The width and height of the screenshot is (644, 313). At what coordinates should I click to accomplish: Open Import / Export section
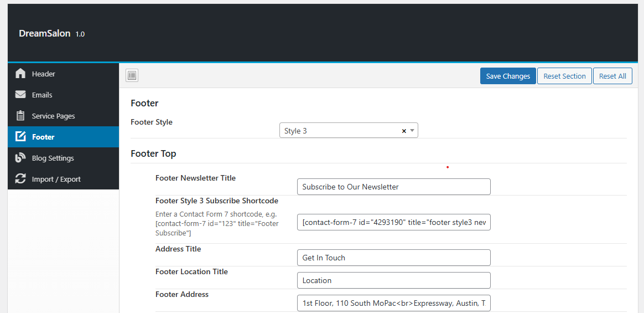tap(63, 179)
